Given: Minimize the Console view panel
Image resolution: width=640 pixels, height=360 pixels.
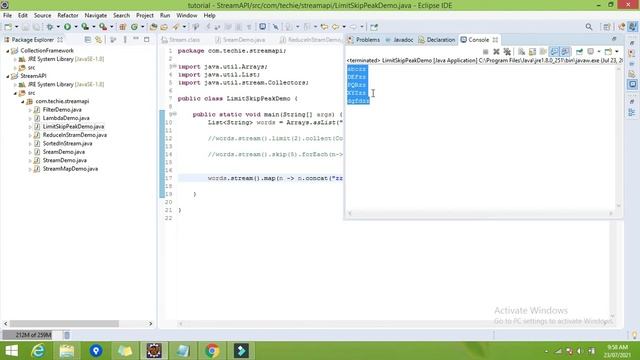Looking at the screenshot, I should coord(614,39).
